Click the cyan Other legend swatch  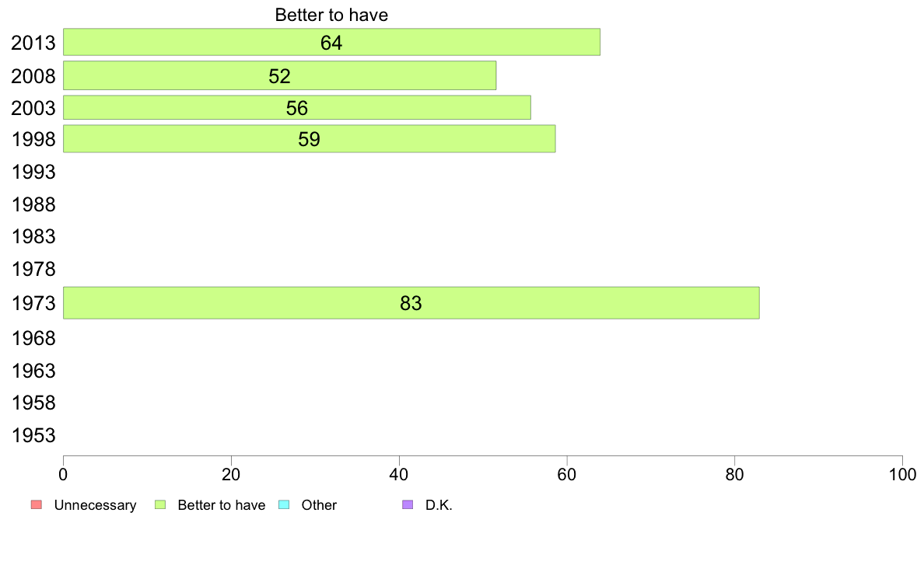[283, 505]
